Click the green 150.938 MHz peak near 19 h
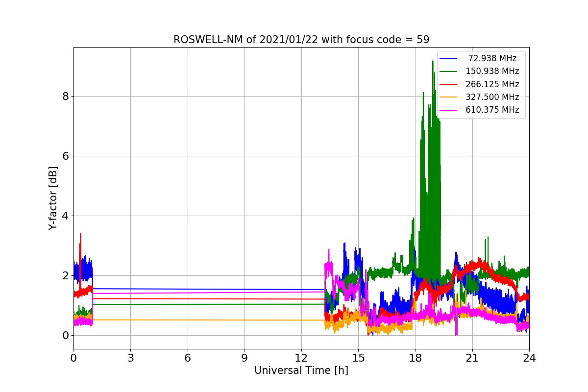 [x=433, y=62]
